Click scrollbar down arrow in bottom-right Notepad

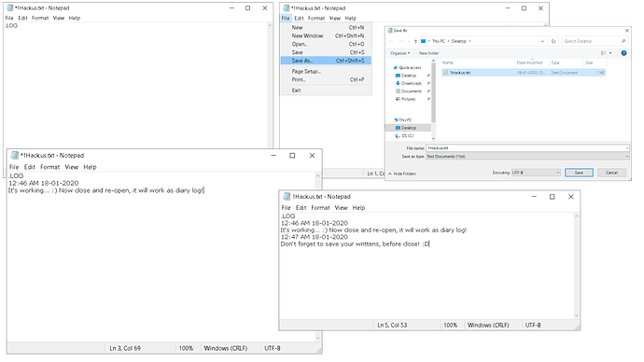tap(576, 315)
